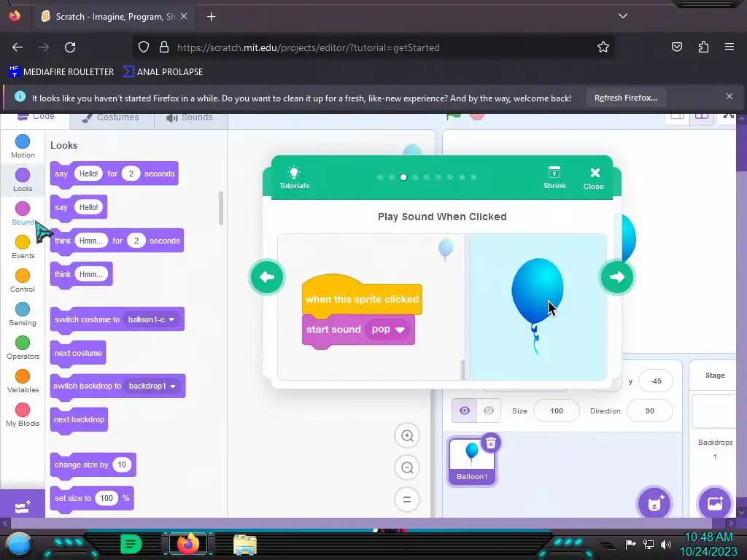The height and width of the screenshot is (560, 747).
Task: Shrink the tutorial card
Action: click(x=554, y=178)
